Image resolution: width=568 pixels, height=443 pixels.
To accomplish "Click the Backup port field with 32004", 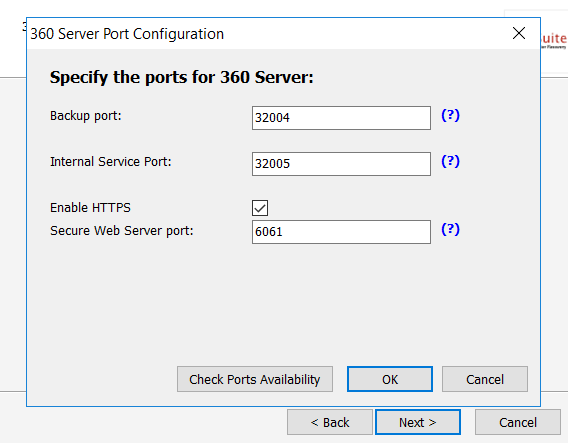I will pos(341,118).
